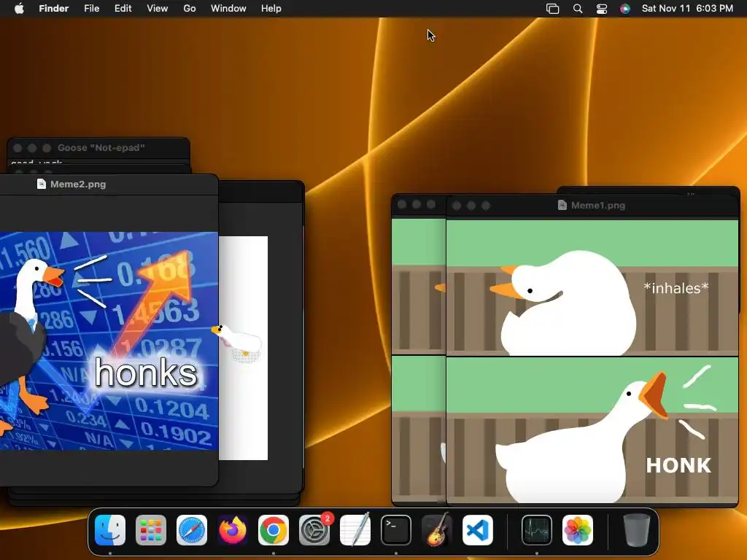
Task: Open Spotlight search in menu bar
Action: coord(578,9)
